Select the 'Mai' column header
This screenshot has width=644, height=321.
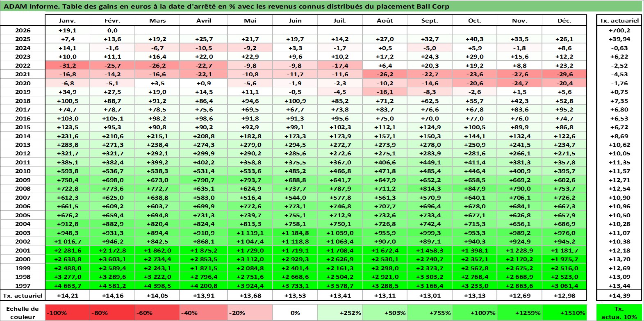click(250, 20)
